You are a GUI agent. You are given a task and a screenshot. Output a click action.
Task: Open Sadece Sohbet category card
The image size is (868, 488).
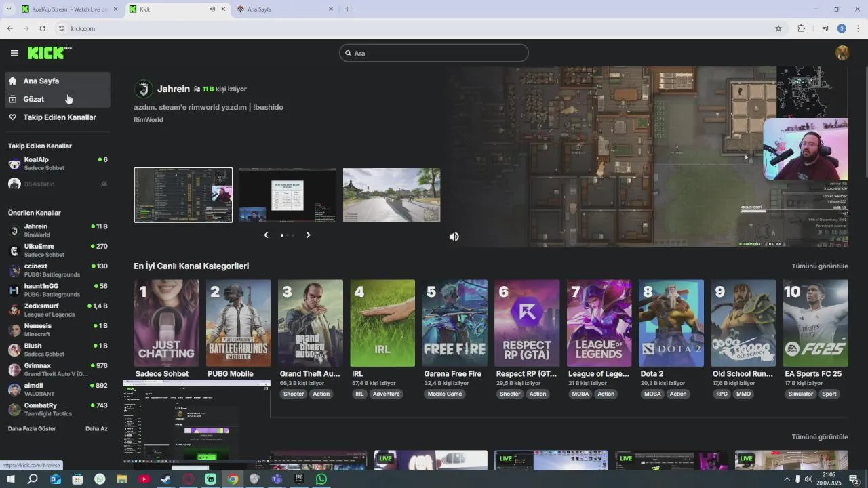click(x=166, y=323)
